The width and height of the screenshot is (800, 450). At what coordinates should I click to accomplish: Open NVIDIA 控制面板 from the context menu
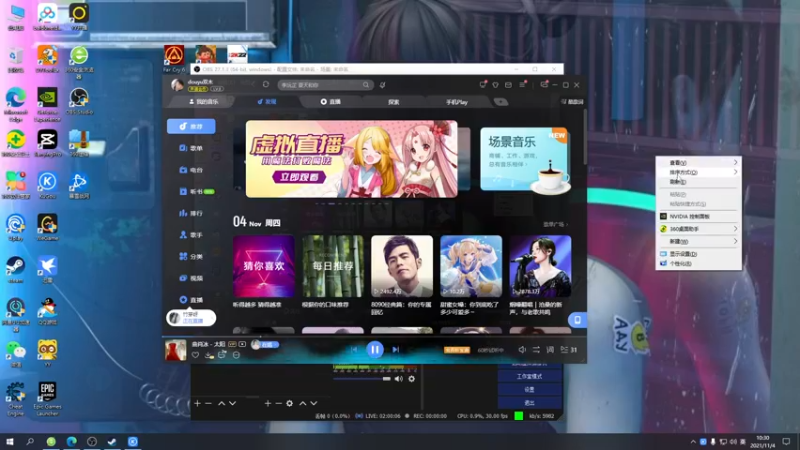(698, 216)
